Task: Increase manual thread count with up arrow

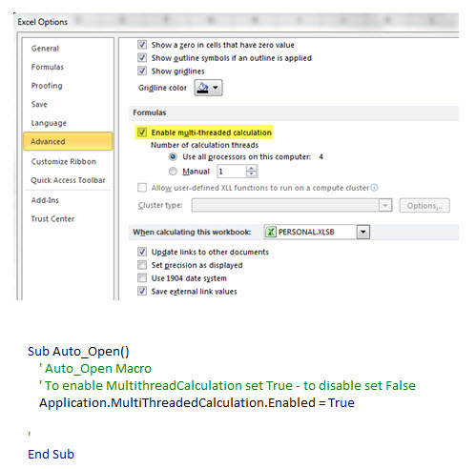Action: [x=252, y=169]
